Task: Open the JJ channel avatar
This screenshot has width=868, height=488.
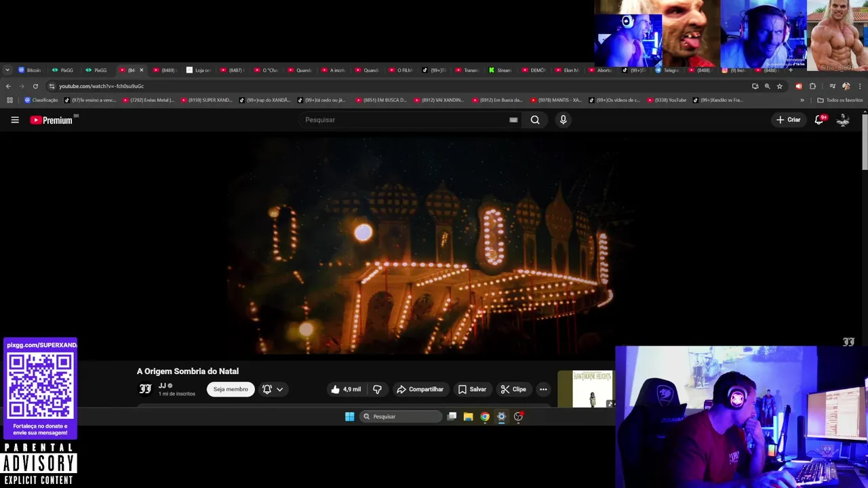Action: click(145, 389)
